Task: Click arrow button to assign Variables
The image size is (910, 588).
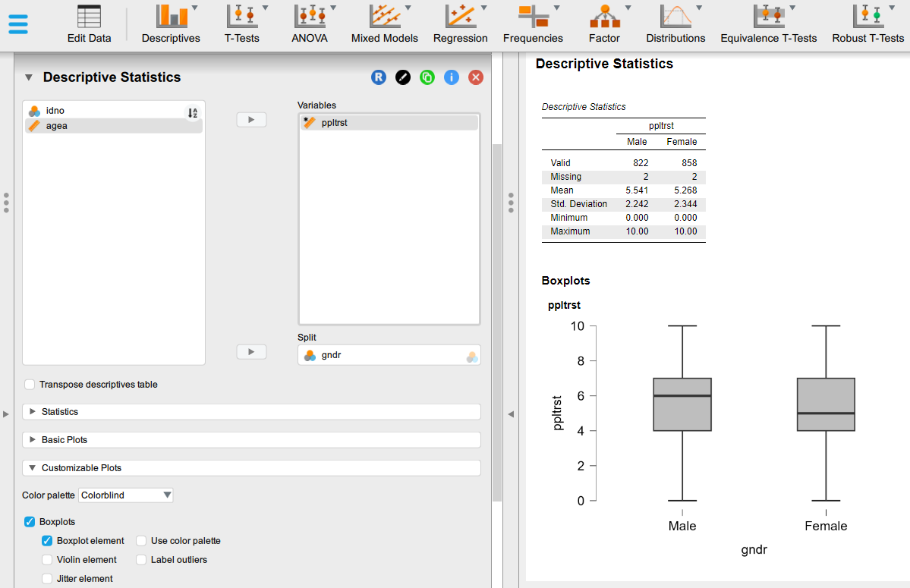Action: (251, 120)
